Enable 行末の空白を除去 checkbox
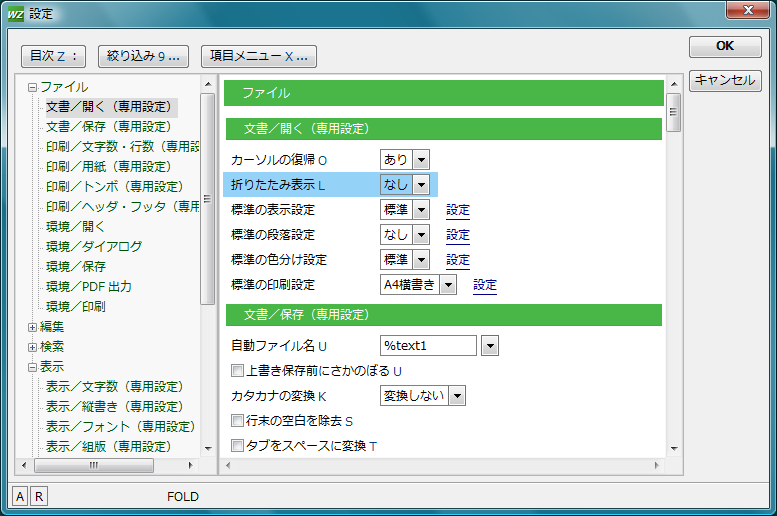777x516 pixels. [237, 420]
